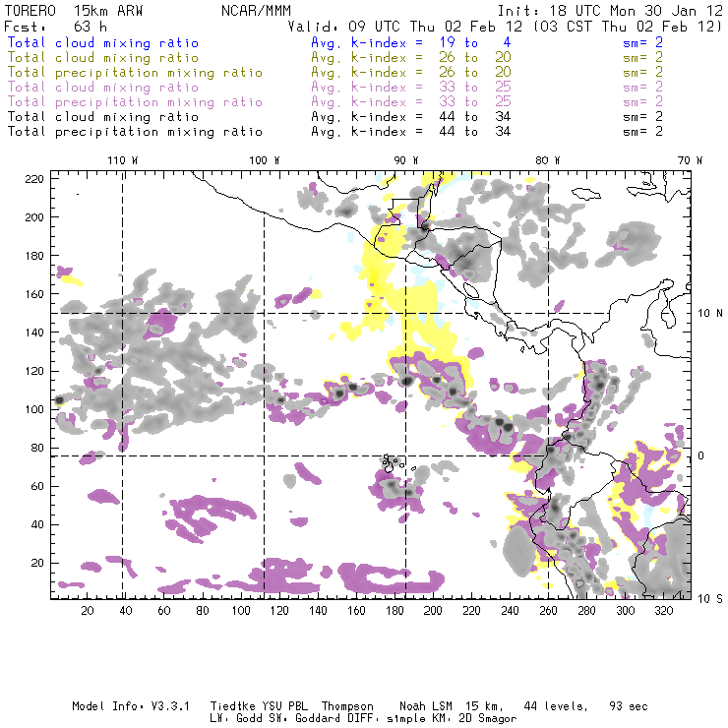Click the "93 sec" time step text
This screenshot has width=728, height=728.
pos(629,706)
